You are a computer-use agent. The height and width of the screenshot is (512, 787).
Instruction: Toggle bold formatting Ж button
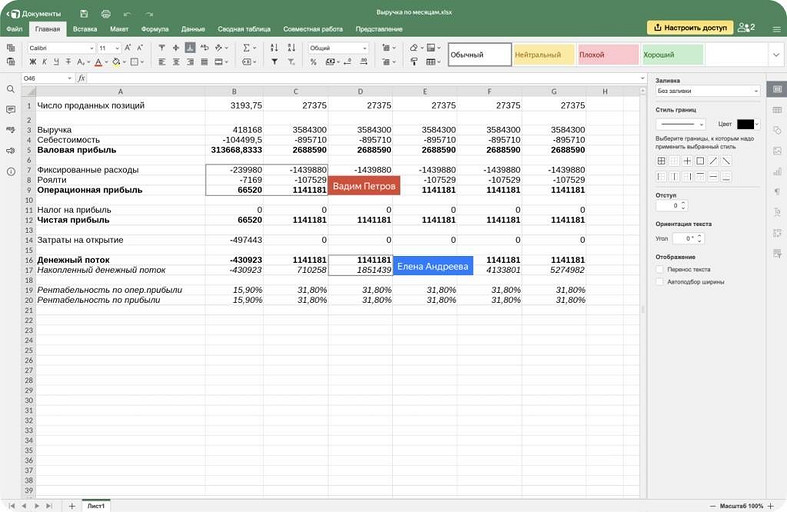(x=32, y=62)
